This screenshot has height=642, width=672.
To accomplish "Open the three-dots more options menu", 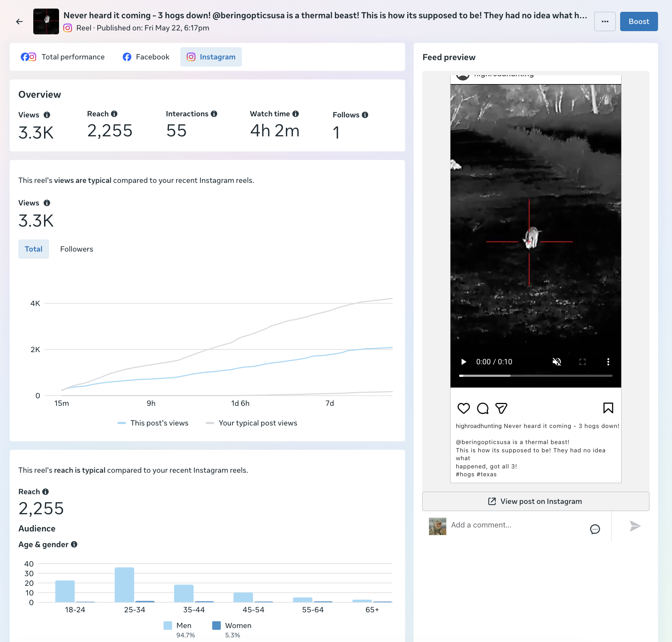I will coord(605,21).
